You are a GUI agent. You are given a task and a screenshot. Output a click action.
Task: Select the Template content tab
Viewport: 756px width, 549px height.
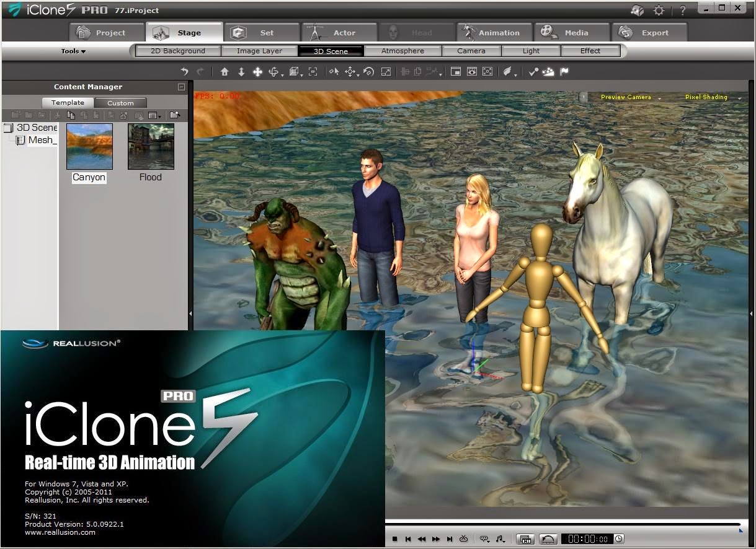click(68, 103)
